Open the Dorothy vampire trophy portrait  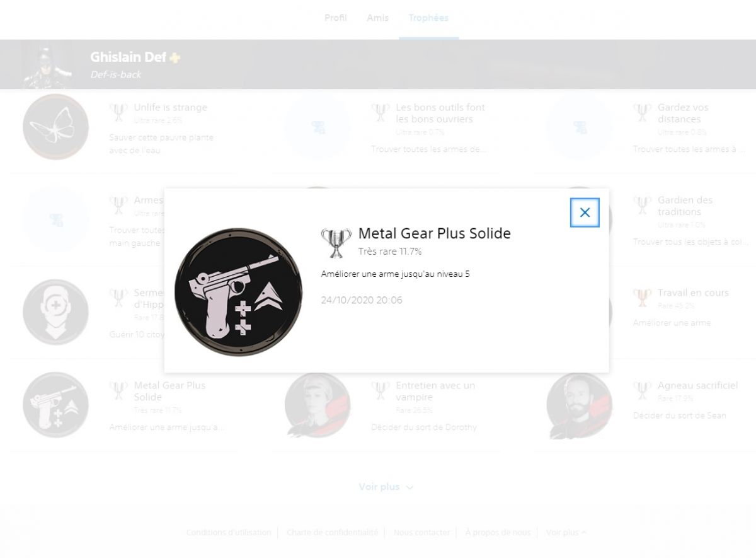coord(318,405)
